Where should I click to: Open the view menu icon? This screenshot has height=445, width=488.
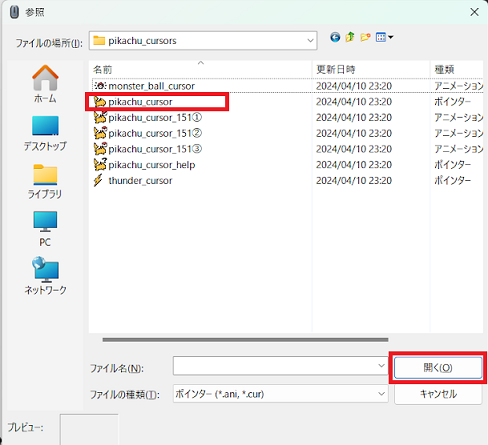384,37
